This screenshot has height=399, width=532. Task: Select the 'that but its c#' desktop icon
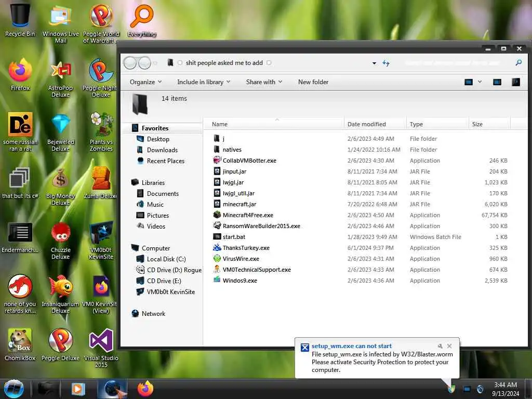tap(20, 182)
